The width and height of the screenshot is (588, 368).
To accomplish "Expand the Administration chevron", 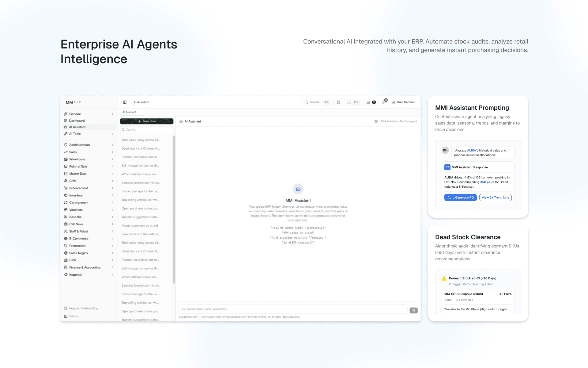I will click(113, 145).
